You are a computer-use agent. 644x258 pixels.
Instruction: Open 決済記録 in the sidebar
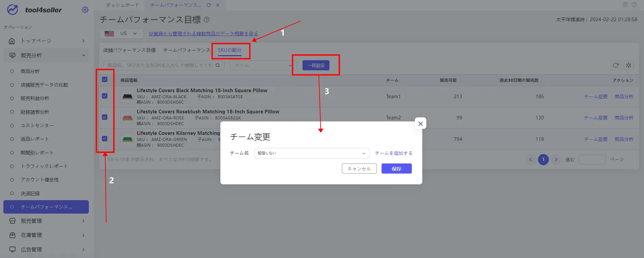[30, 193]
